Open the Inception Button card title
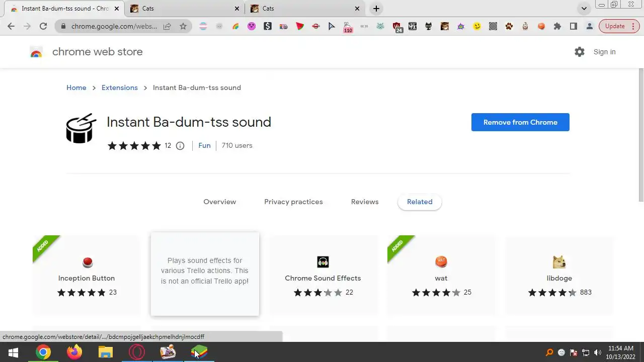This screenshot has height=362, width=644. coord(87,278)
